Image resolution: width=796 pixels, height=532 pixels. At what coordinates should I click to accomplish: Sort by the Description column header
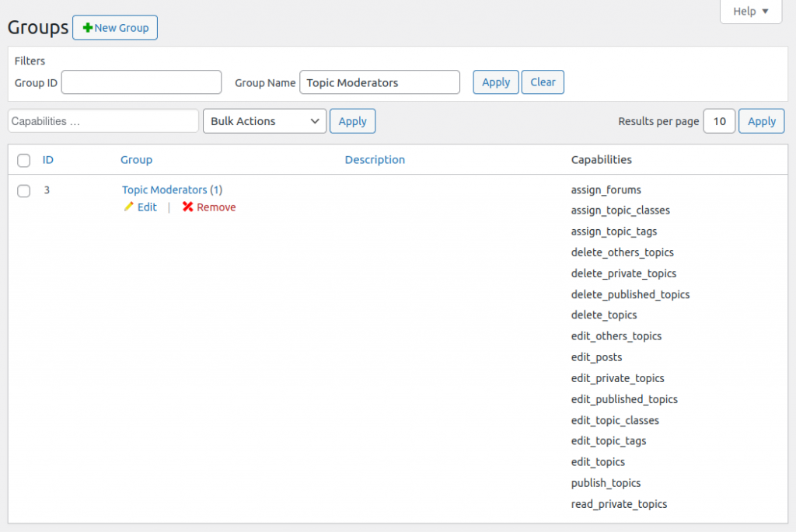[x=375, y=160]
